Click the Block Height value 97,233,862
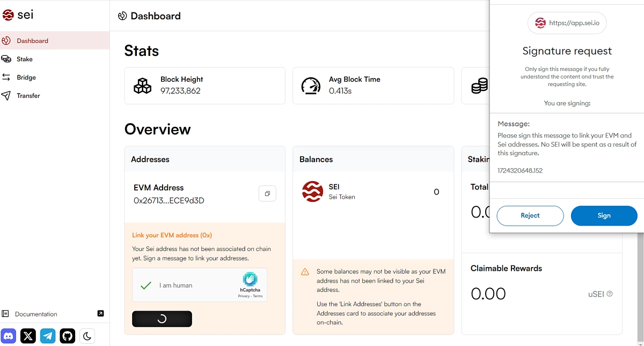The width and height of the screenshot is (644, 346). pyautogui.click(x=180, y=91)
